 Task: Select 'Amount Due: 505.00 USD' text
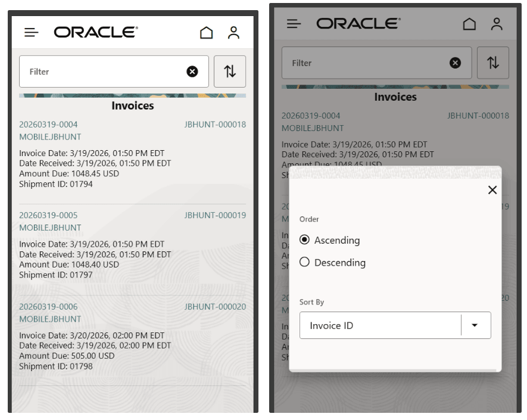[67, 356]
